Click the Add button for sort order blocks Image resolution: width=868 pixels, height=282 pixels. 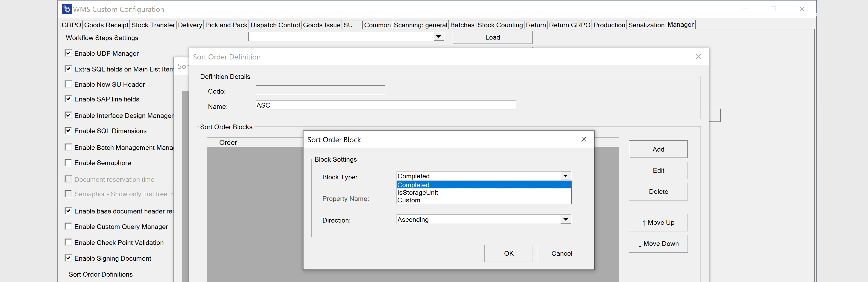coord(658,149)
